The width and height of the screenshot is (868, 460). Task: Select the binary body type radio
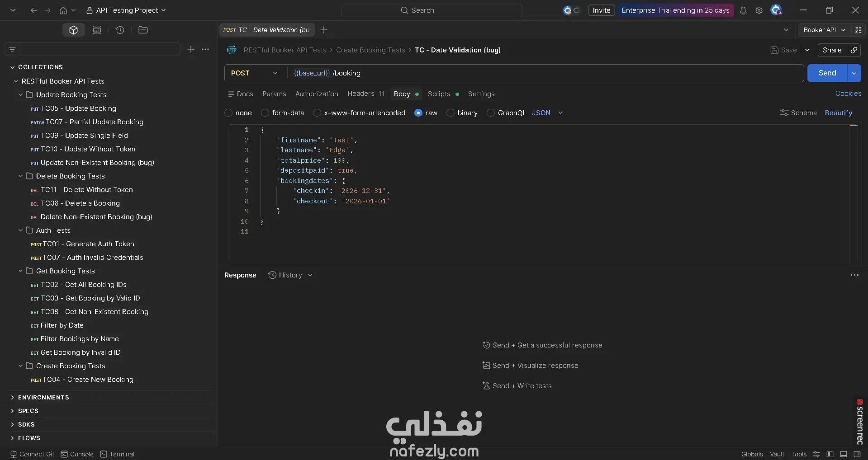pos(451,113)
